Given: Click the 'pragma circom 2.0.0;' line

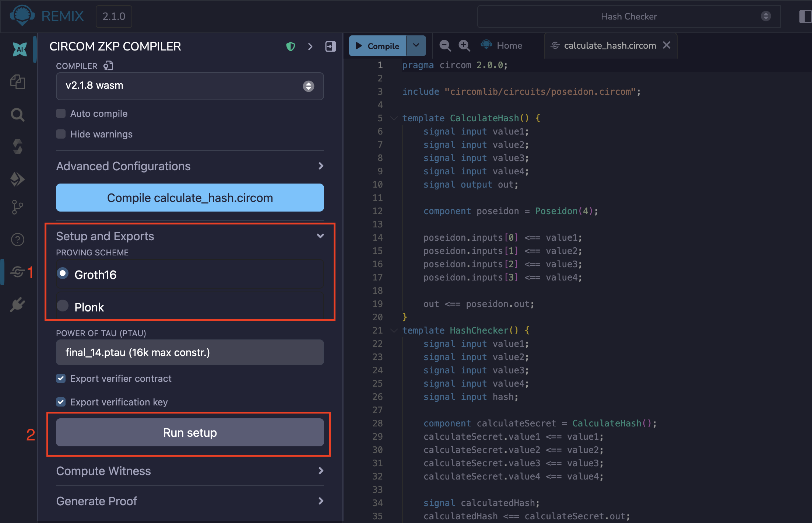Looking at the screenshot, I should (x=455, y=65).
